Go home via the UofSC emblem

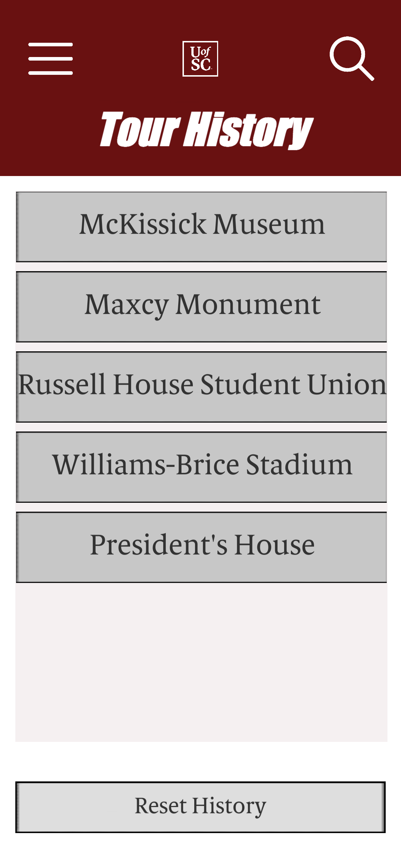coord(200,59)
